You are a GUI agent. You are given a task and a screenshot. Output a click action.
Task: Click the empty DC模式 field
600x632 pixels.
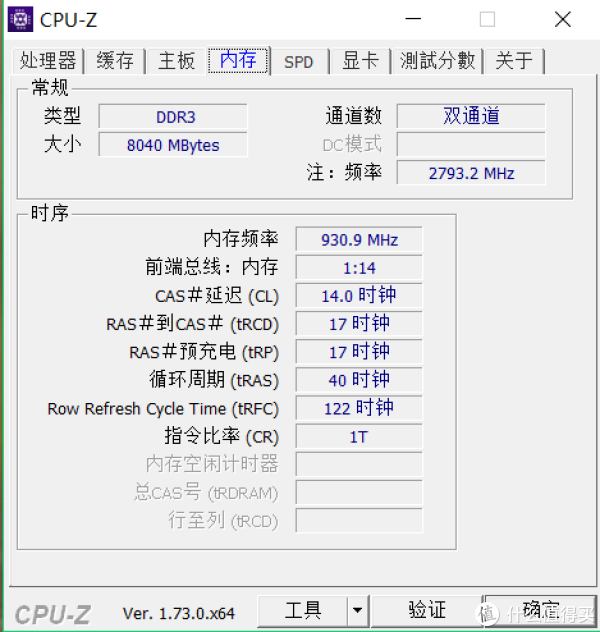point(471,145)
